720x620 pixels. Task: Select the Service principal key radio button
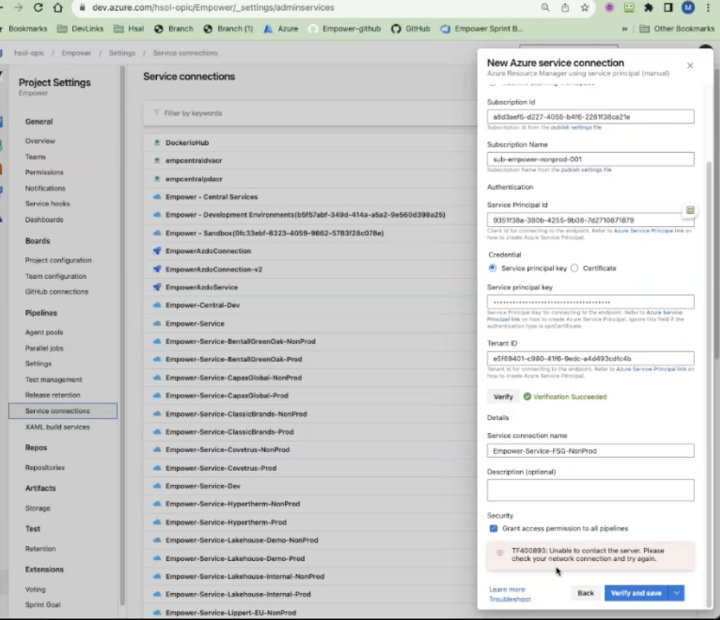493,268
